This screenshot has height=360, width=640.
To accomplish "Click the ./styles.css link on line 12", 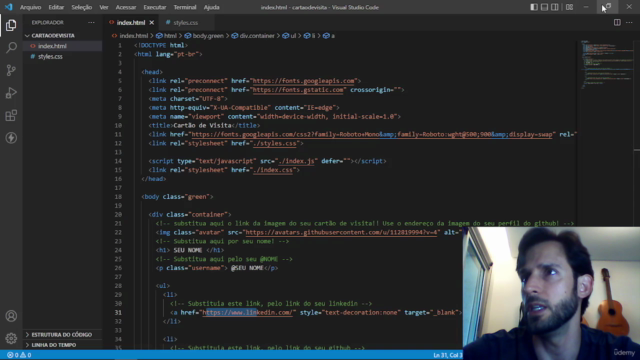I will coord(275,143).
